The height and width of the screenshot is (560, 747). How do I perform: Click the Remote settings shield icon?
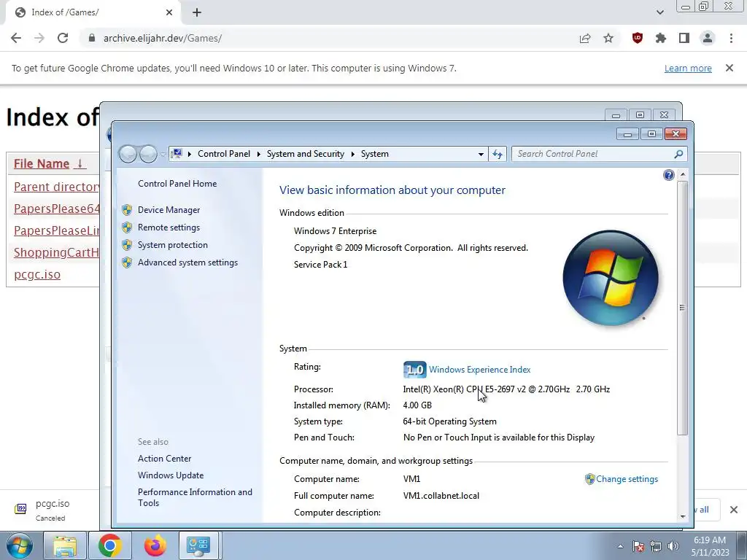point(127,227)
